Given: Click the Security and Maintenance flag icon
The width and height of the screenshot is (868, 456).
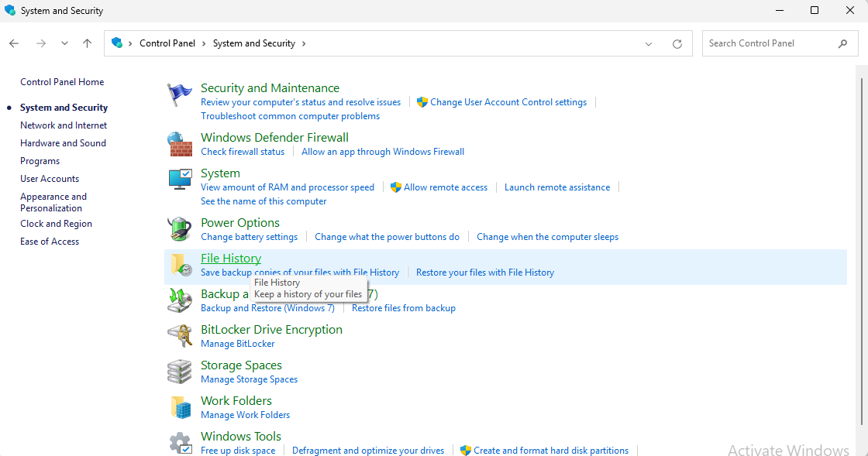Looking at the screenshot, I should click(180, 95).
